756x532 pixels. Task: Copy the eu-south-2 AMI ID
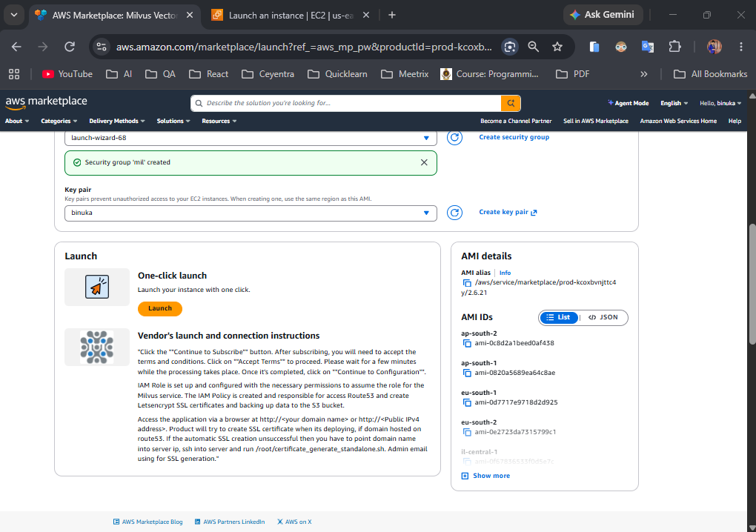[466, 432]
